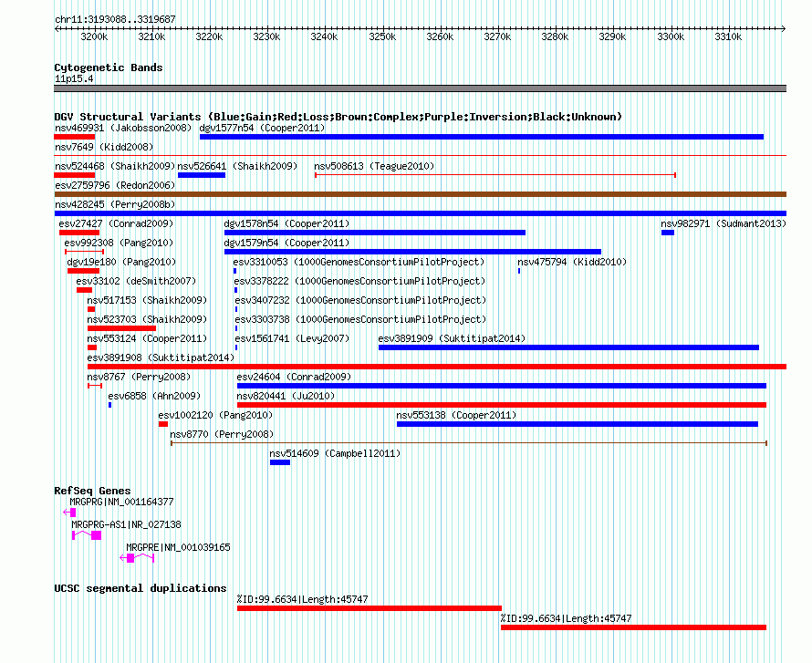Click the chr11:3193088..3319687 region label
Viewport: 812px width, 663px height.
115,19
